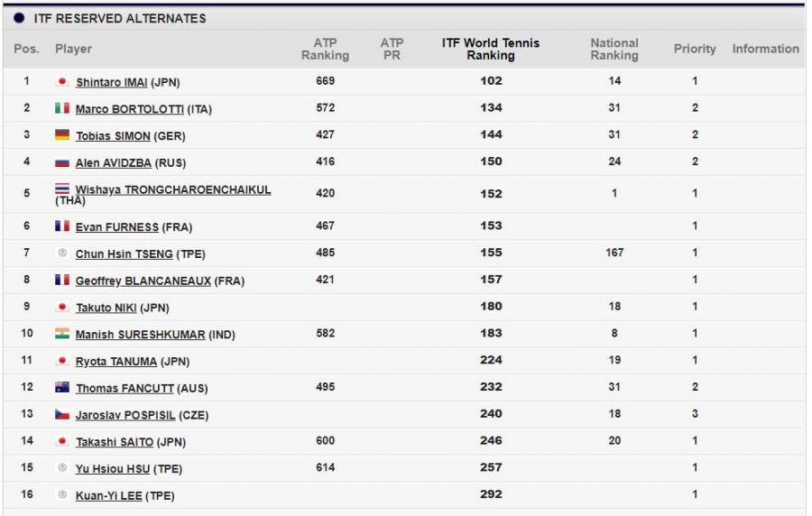
Task: Click the National Ranking column header
Action: [x=614, y=49]
